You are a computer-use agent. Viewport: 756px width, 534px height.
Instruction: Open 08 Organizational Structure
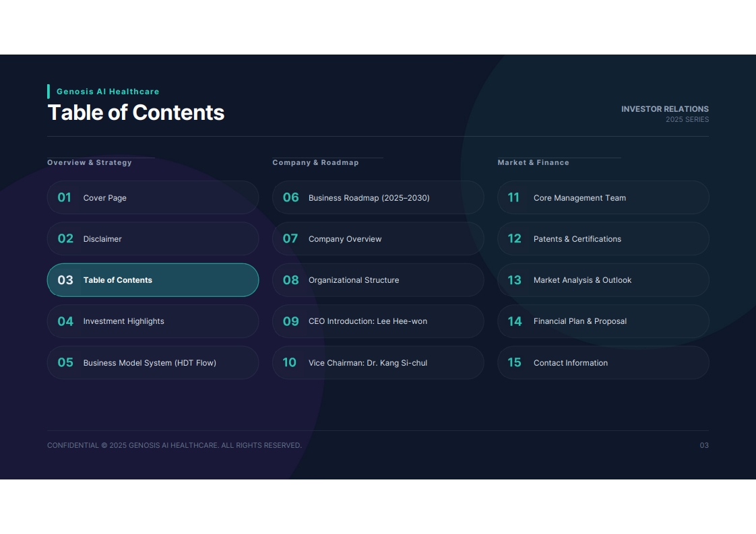click(378, 280)
